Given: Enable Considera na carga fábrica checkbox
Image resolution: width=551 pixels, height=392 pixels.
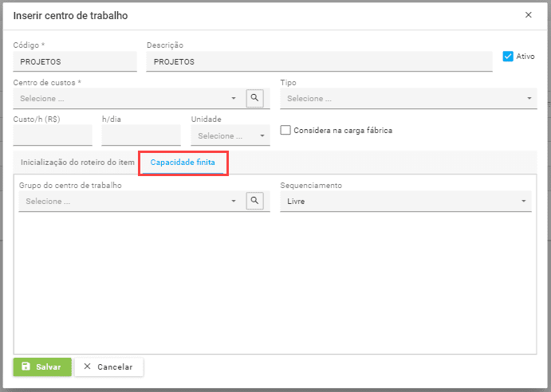Looking at the screenshot, I should [285, 131].
